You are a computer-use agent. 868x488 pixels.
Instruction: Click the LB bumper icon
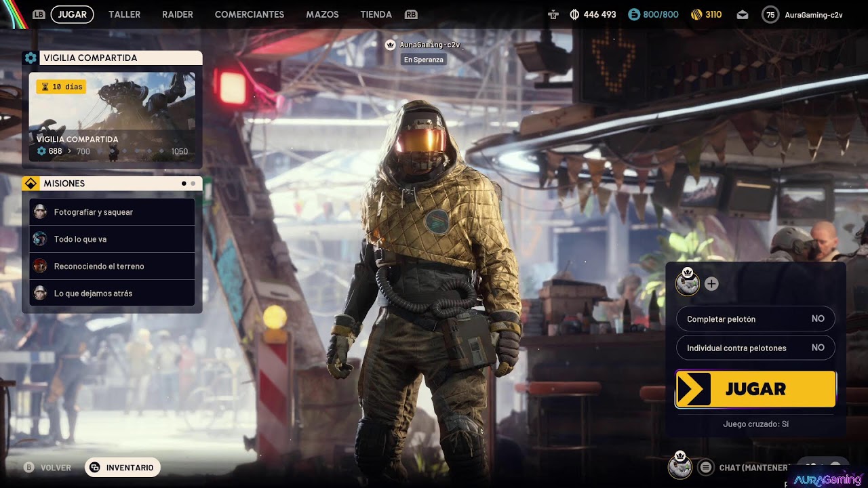pyautogui.click(x=39, y=14)
